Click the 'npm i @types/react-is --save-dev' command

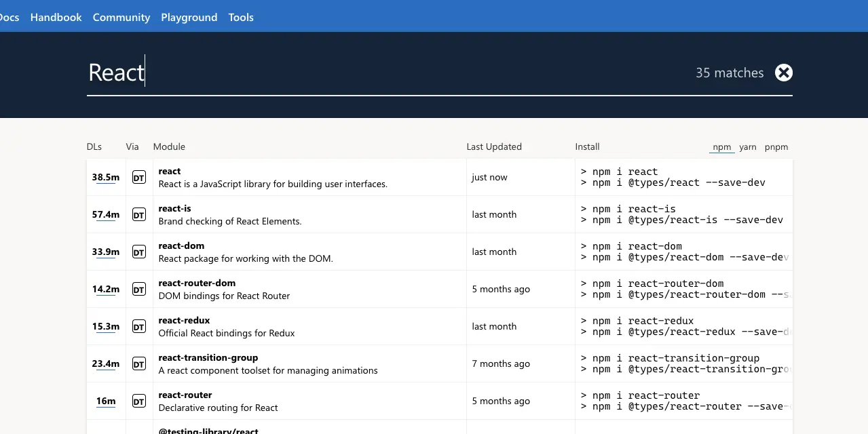coord(682,220)
